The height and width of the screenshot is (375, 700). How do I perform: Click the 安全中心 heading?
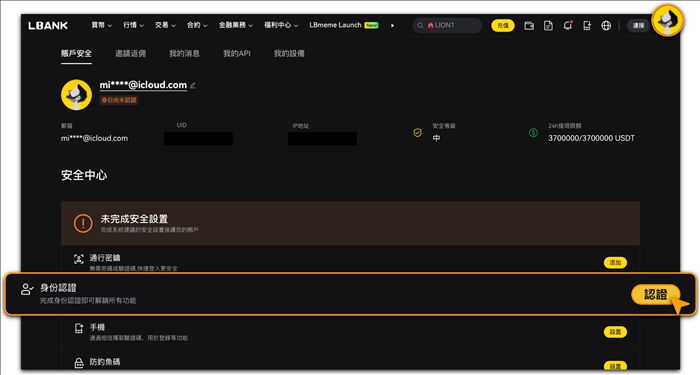pos(84,175)
